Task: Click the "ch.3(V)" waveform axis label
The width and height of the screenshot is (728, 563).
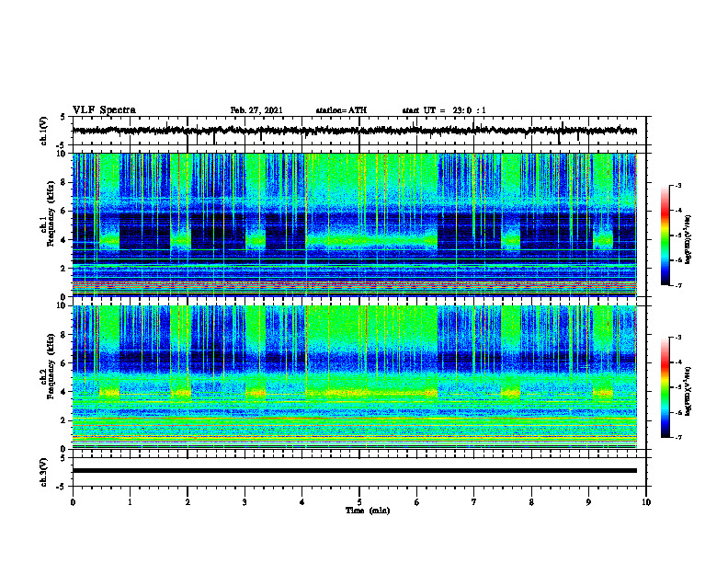Action: click(x=44, y=473)
